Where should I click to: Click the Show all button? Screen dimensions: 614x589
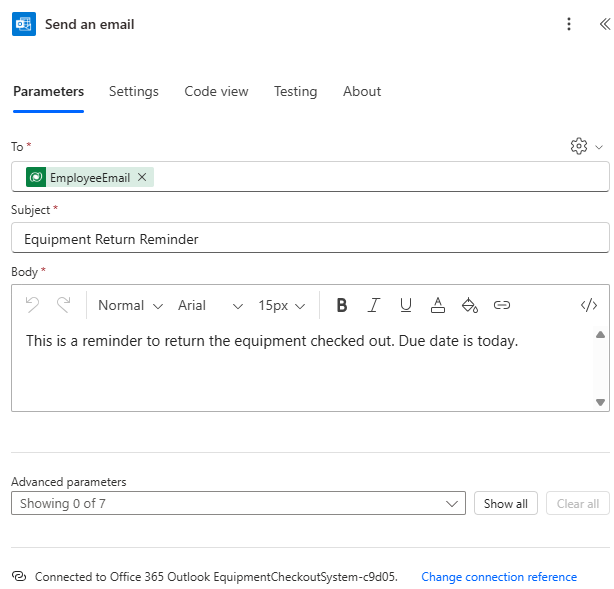506,503
